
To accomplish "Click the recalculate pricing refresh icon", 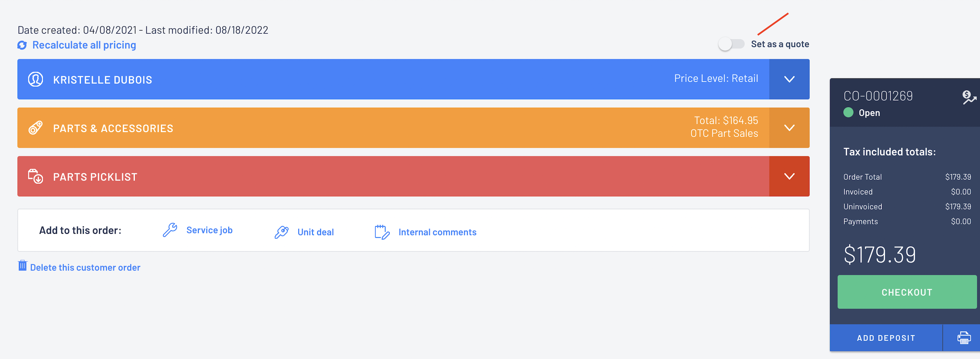I will click(x=22, y=45).
